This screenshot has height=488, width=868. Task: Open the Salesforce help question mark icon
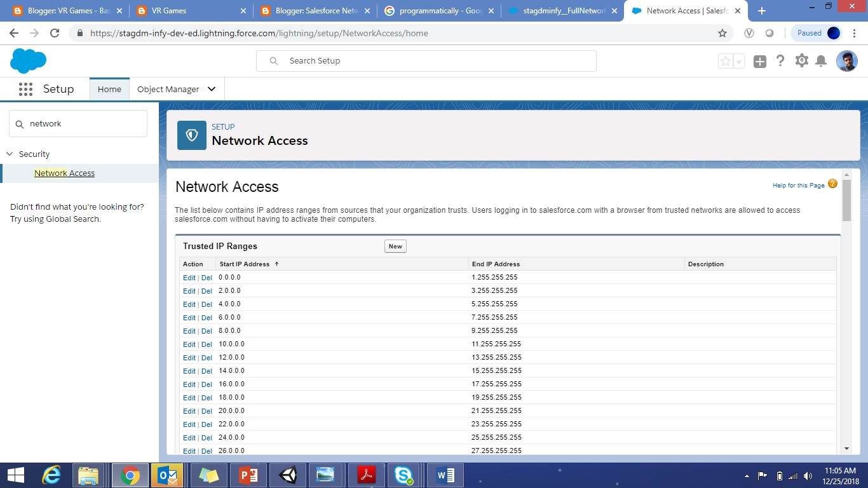coord(780,60)
